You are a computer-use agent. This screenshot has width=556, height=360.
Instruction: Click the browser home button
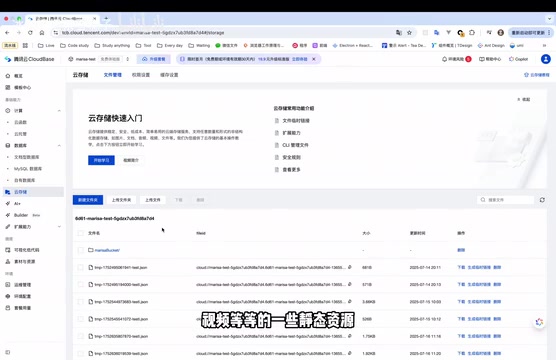42,33
